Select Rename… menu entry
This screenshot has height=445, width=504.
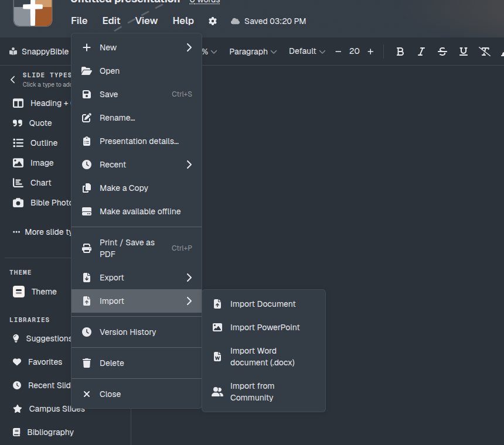(137, 118)
